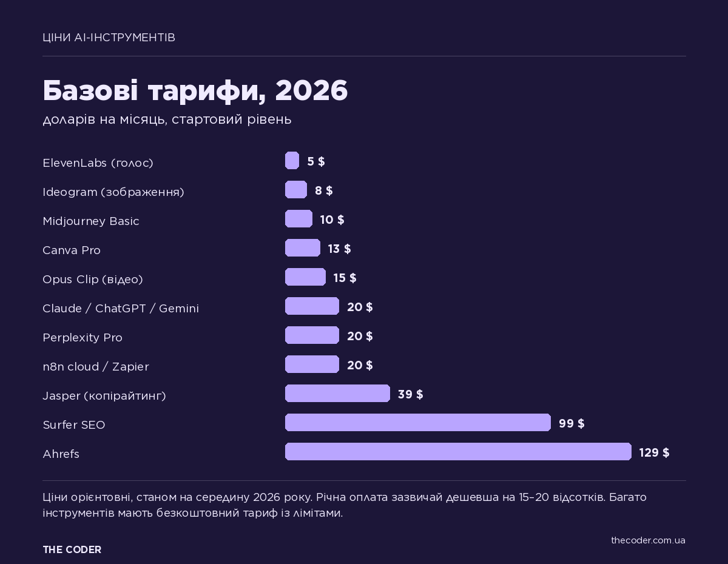Click the Midjourney Basic bar
This screenshot has width=728, height=564.
click(x=298, y=219)
